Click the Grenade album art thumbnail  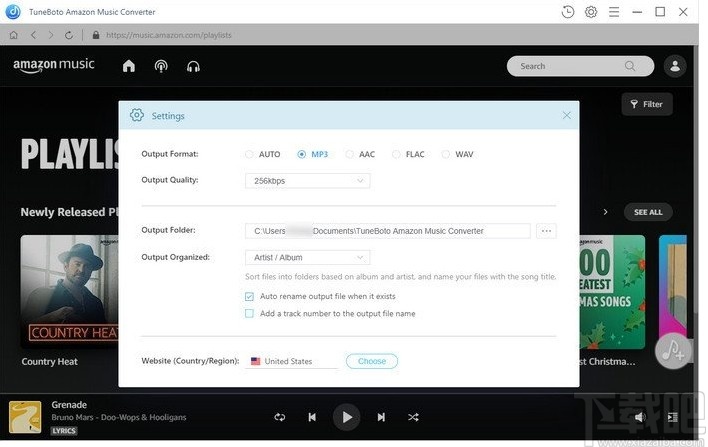25,417
